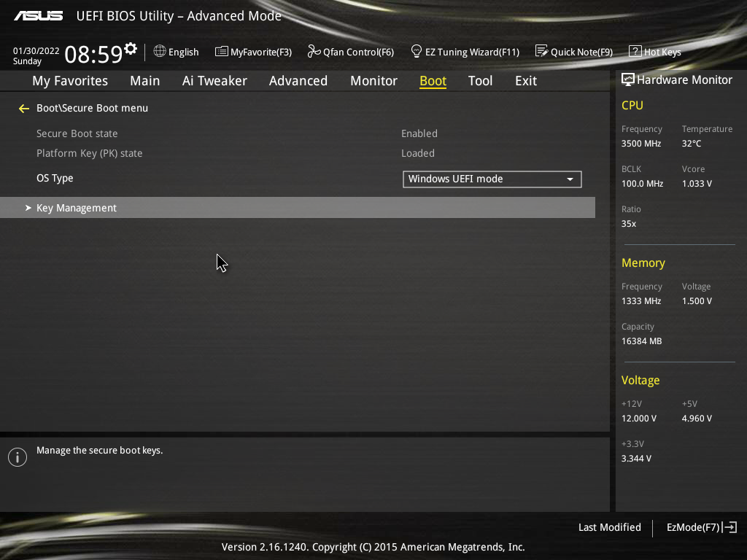Screen dimensions: 747x560
Task: Click the EzMode exit arrow icon
Action: pos(729,527)
